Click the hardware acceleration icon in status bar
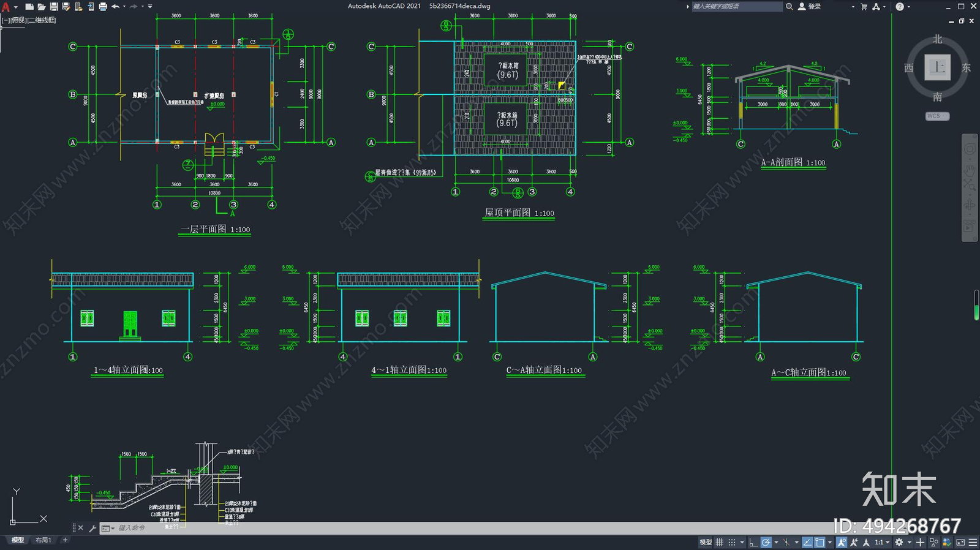This screenshot has width=980, height=550. click(x=947, y=543)
